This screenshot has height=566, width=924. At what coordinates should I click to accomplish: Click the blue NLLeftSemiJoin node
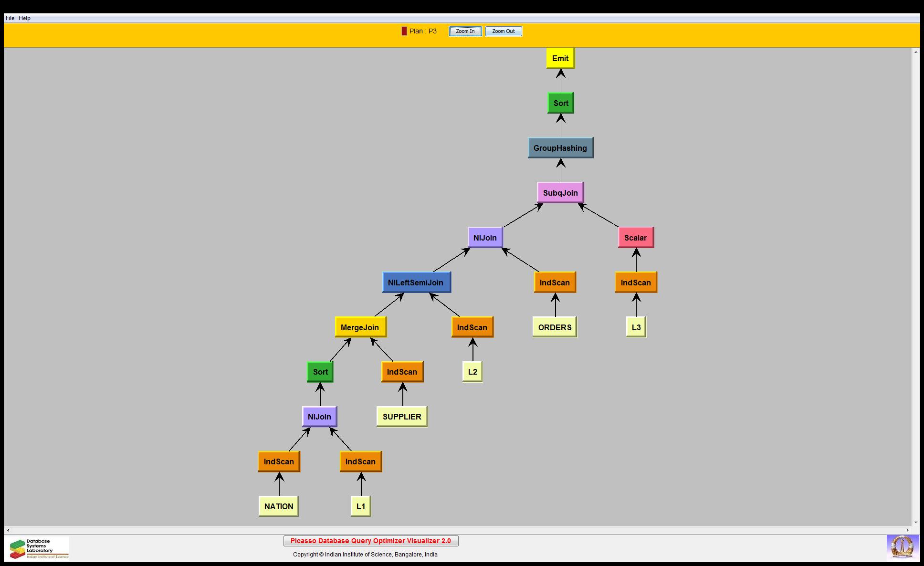coord(416,283)
